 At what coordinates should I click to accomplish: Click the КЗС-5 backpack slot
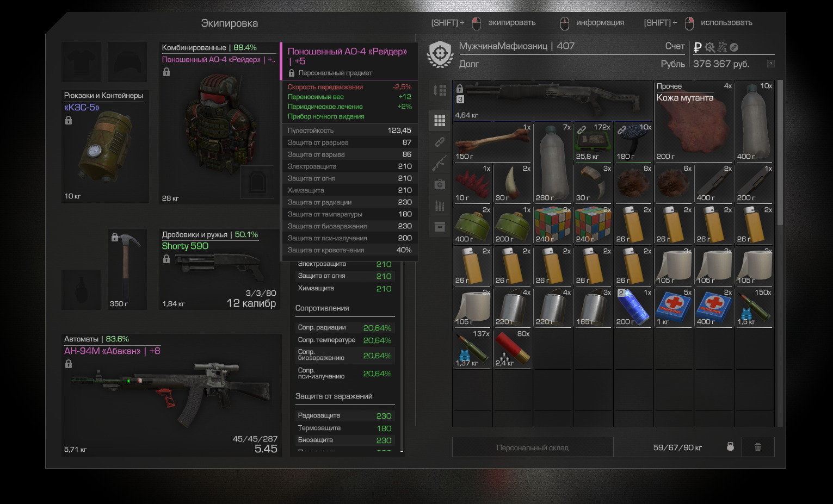[105, 147]
